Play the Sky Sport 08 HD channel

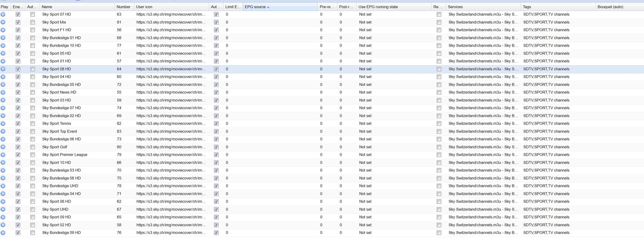3,69
